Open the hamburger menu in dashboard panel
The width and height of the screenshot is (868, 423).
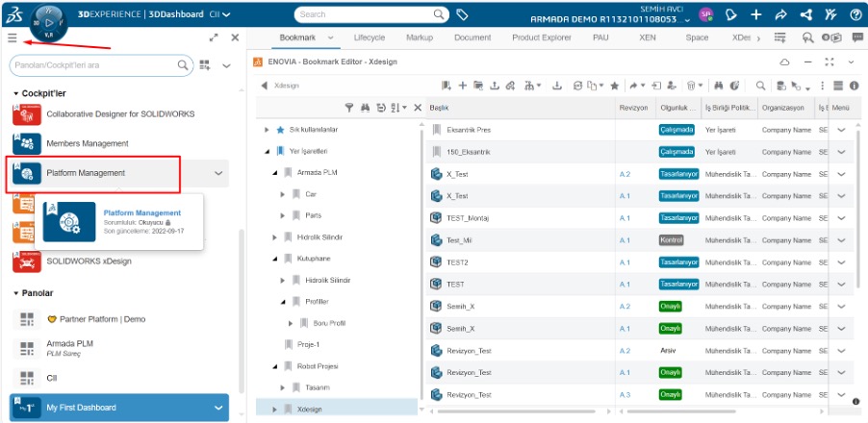click(x=13, y=37)
